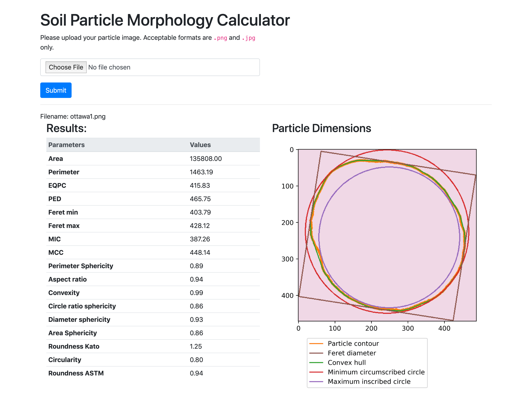Screen dimensions: 532x397
Task: Click the Minimum circumscribed circle legend label
Action: (x=376, y=372)
